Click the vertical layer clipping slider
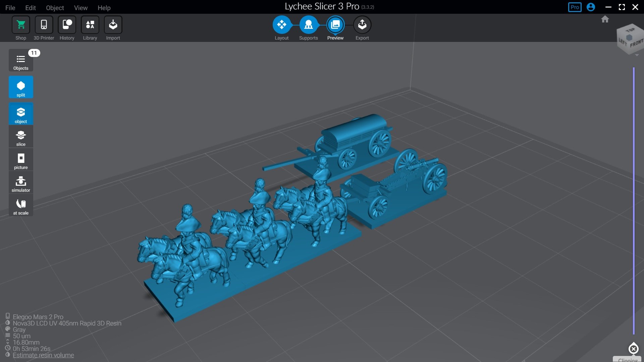This screenshot has height=362, width=644. point(634,201)
